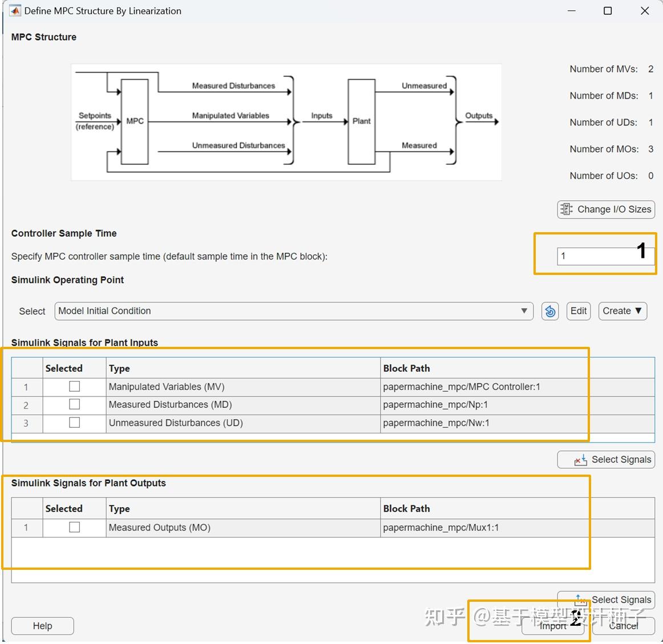The height and width of the screenshot is (644, 663).
Task: Check the Manipulated Variables (MV) checkbox
Action: [74, 386]
